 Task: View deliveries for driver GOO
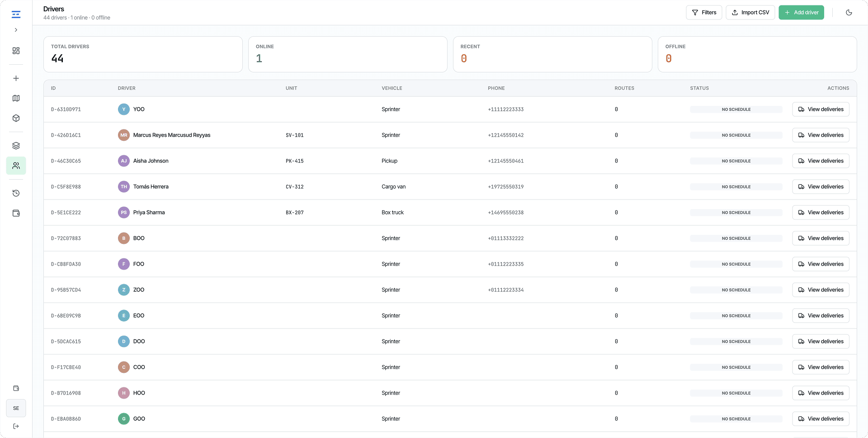[821, 419]
